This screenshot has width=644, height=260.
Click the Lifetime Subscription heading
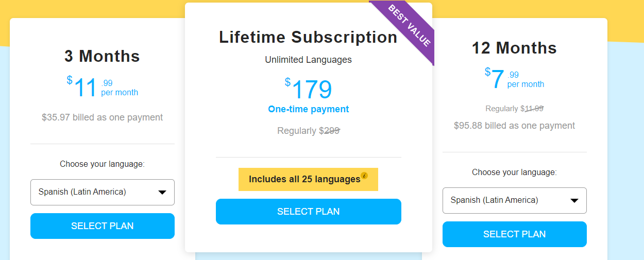[308, 37]
